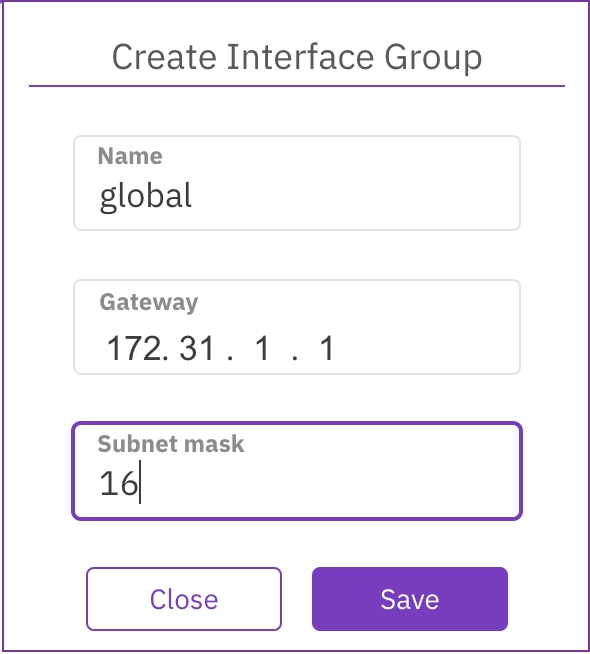This screenshot has height=654, width=590.
Task: Click the purple divider under the dialog title
Action: 297,86
